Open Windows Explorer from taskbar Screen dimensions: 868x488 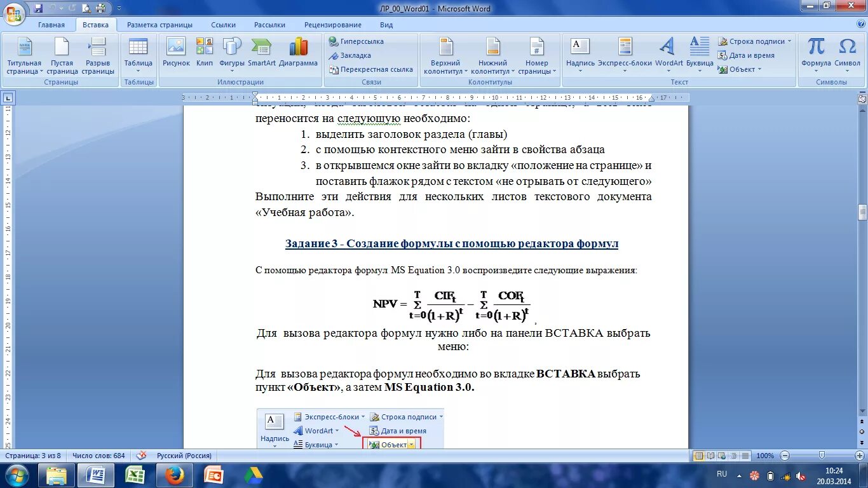(x=57, y=475)
